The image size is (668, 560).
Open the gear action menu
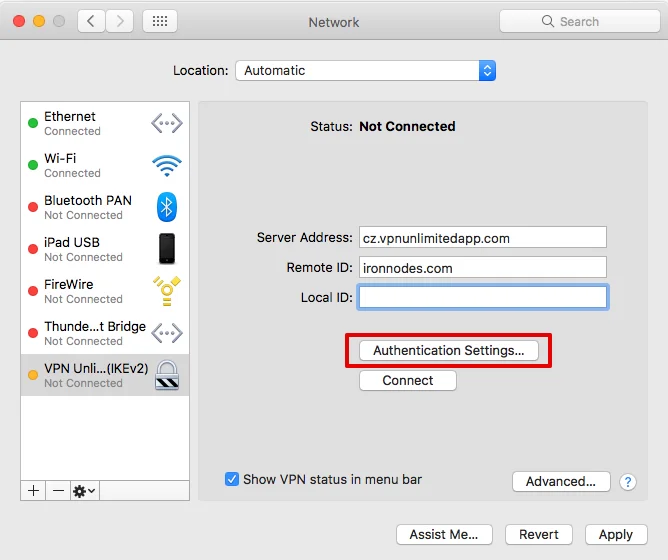(x=84, y=491)
